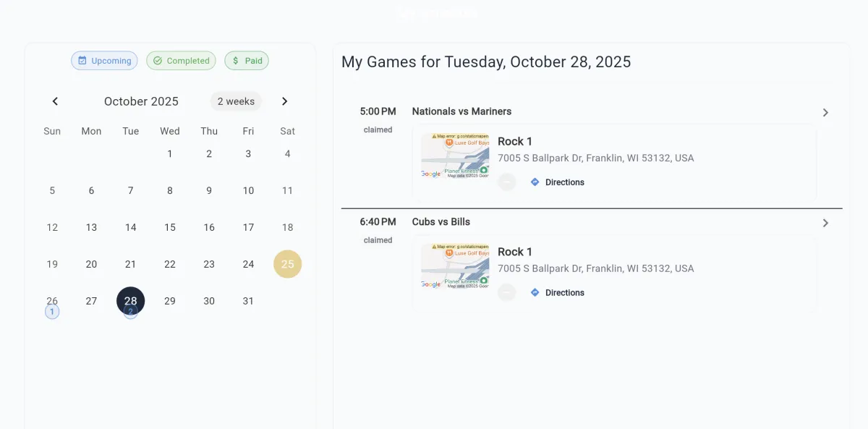
Task: Click the Cubs vs Bills game title
Action: pos(441,222)
